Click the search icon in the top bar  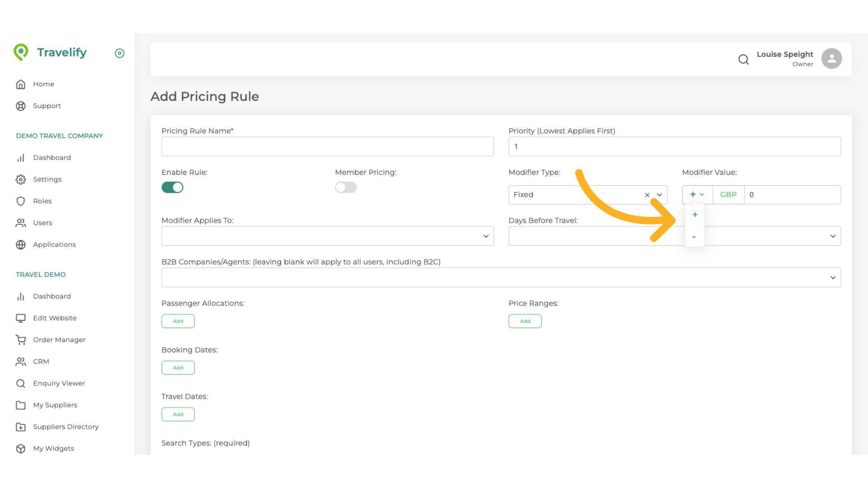pyautogui.click(x=744, y=59)
